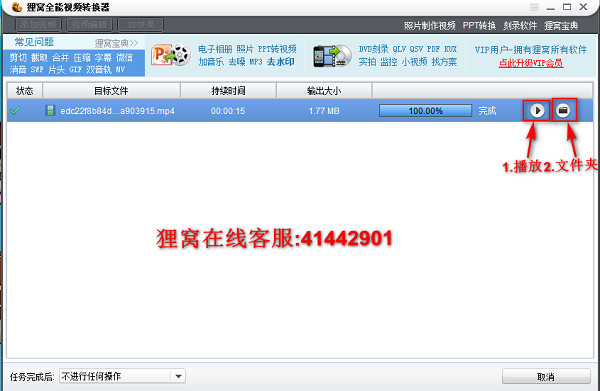Open the 照片制作视频 menu item

429,26
